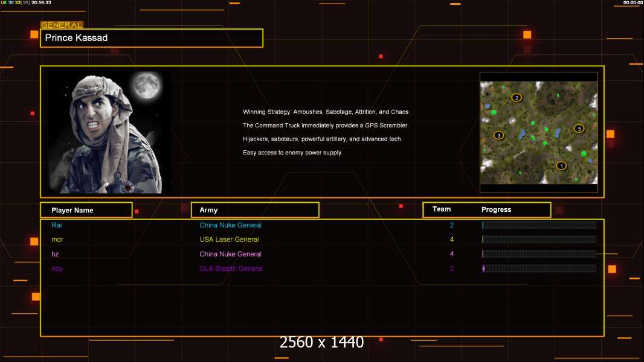Select the GENERAL tab label

pyautogui.click(x=61, y=25)
